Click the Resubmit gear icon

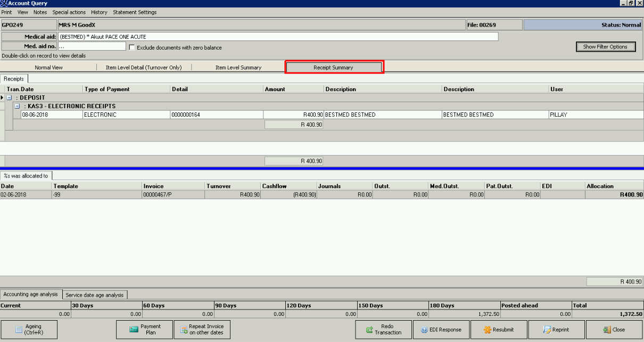point(487,330)
